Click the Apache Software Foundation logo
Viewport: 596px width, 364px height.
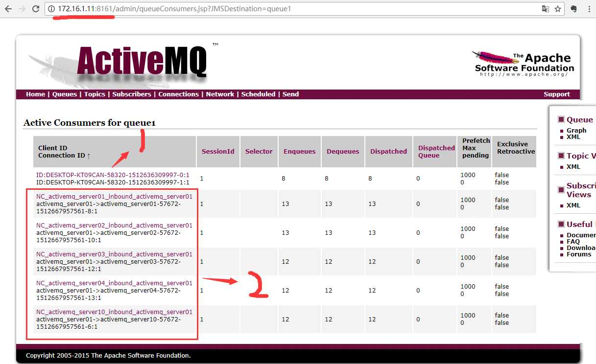[523, 63]
